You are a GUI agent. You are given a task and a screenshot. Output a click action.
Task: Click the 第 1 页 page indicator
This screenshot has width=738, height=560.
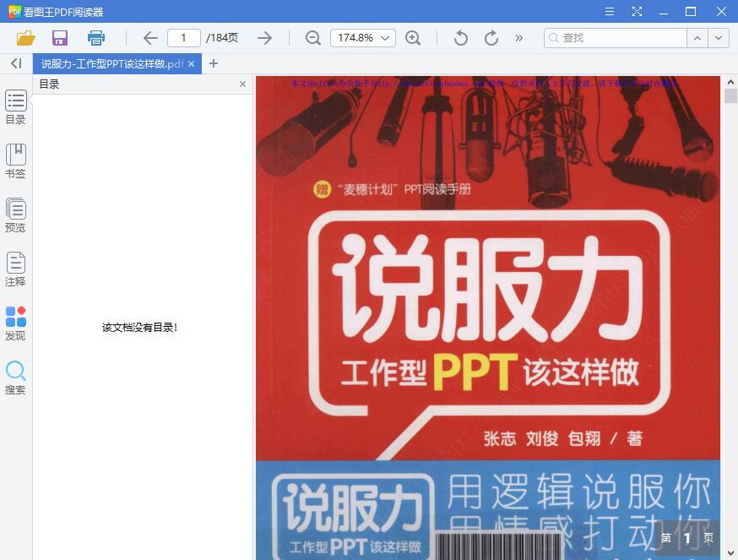(686, 538)
